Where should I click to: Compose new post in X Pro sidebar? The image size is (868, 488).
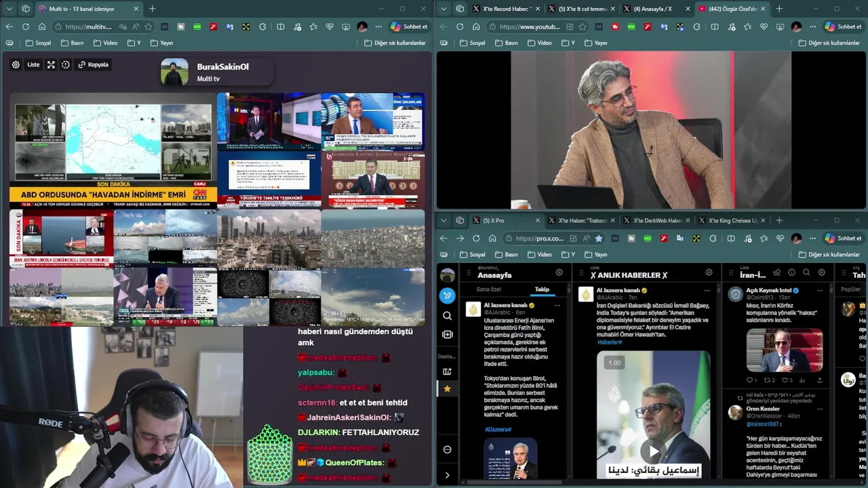point(447,296)
